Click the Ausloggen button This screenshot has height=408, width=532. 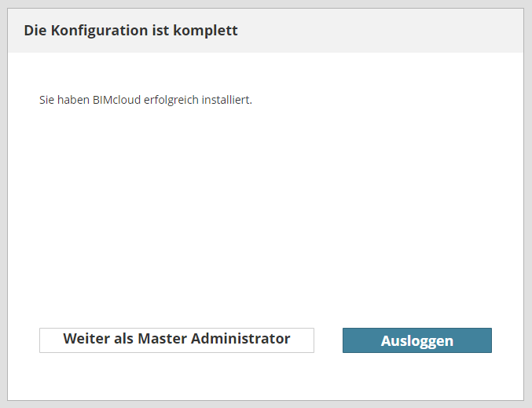tap(416, 340)
